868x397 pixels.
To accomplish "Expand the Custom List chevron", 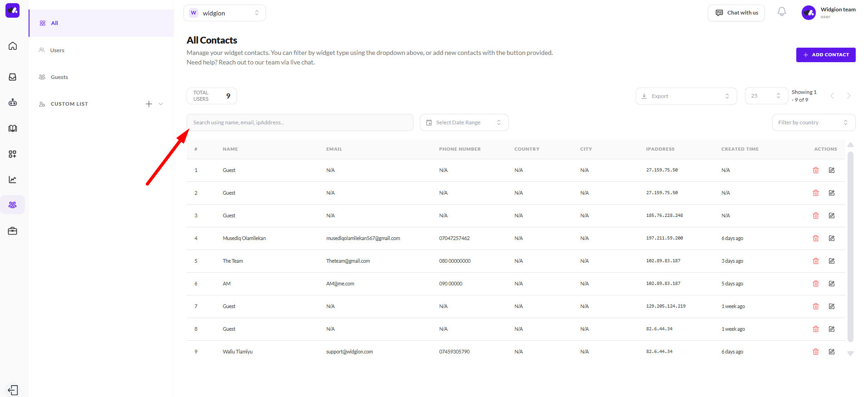I will point(161,104).
